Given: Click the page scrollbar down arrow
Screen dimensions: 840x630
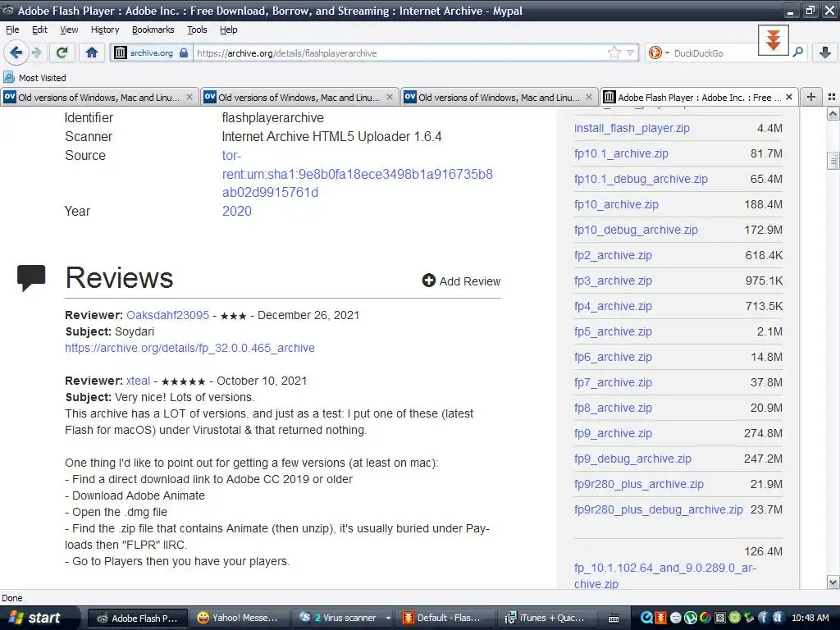Looking at the screenshot, I should [833, 582].
